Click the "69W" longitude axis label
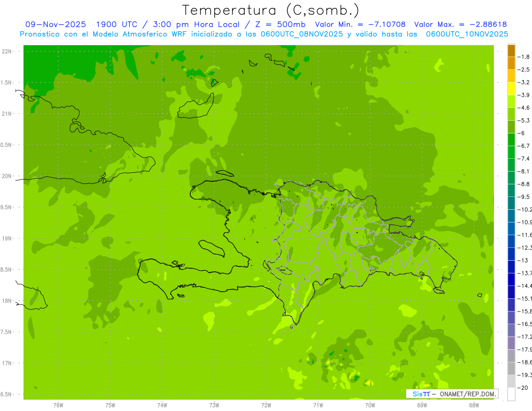This screenshot has height=411, width=532. 422,405
